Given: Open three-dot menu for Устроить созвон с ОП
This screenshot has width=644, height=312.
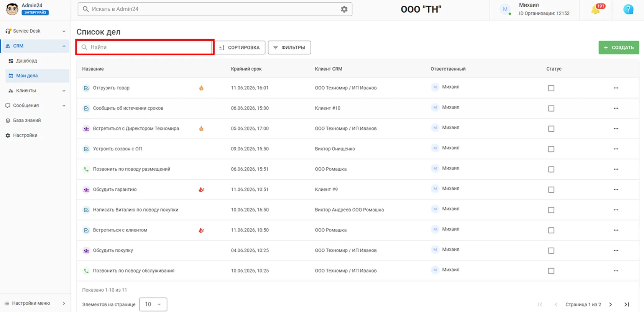Looking at the screenshot, I should point(616,149).
